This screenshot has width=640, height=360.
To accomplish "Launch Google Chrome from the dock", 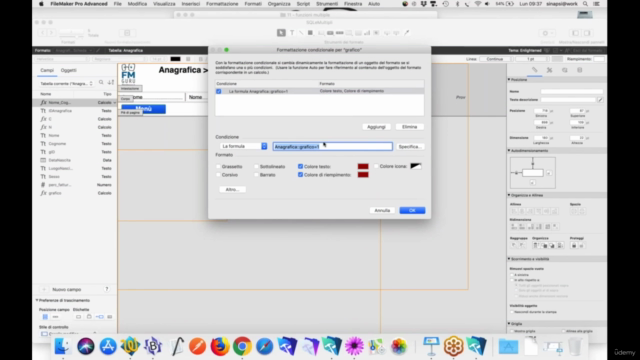I will pos(242,346).
